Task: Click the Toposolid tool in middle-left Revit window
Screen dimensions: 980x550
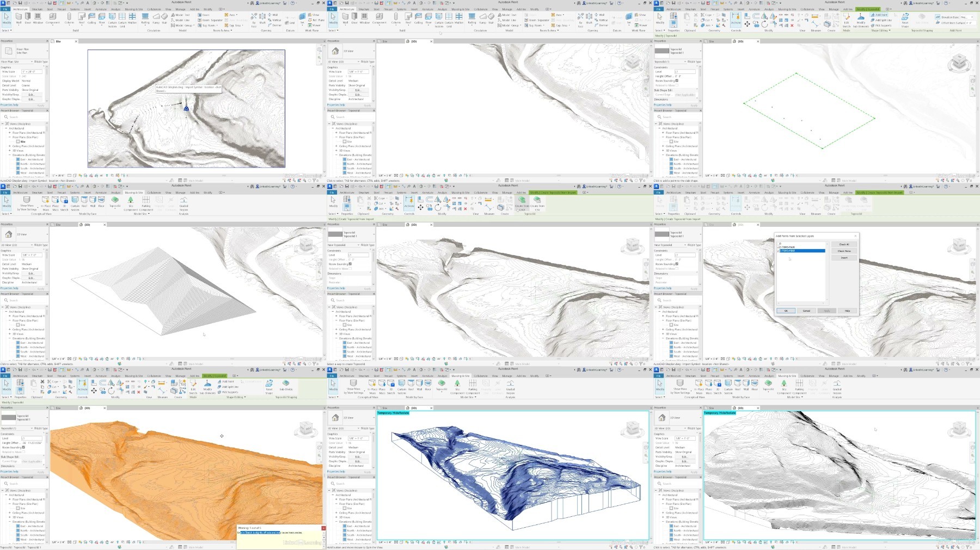Action: (x=115, y=202)
